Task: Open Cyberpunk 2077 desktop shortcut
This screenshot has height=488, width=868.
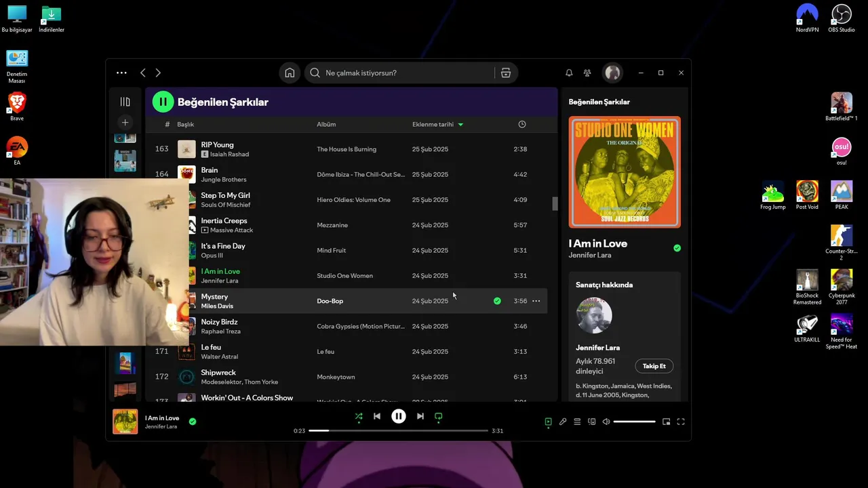Action: (x=842, y=287)
